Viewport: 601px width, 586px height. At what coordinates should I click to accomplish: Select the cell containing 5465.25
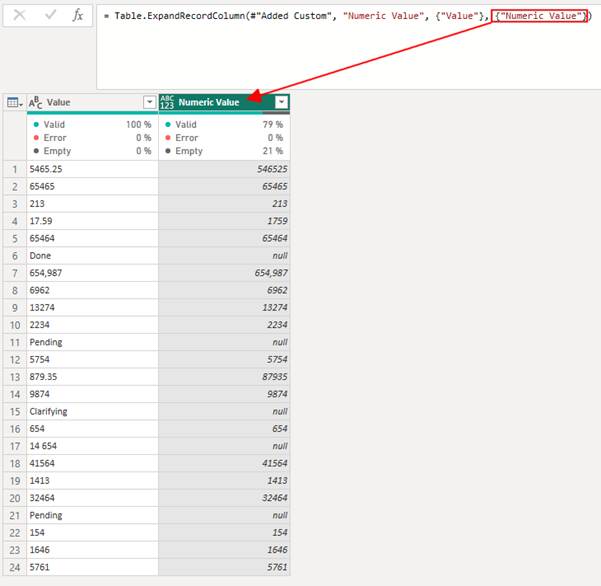pyautogui.click(x=92, y=169)
